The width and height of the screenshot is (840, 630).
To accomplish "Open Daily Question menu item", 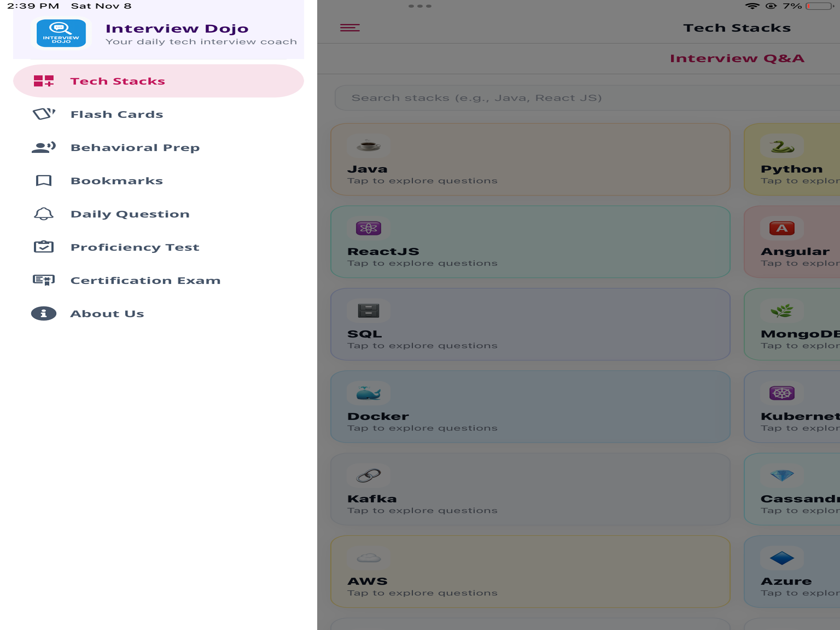I will pyautogui.click(x=158, y=214).
